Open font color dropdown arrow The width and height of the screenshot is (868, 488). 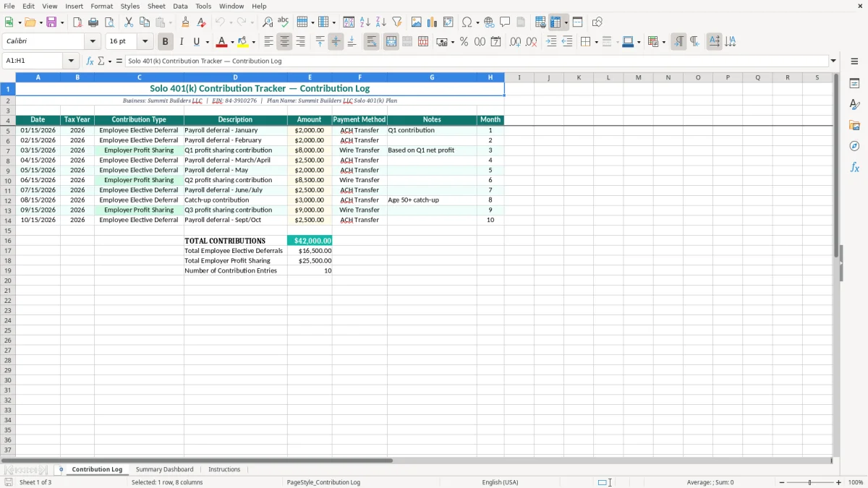coord(231,42)
